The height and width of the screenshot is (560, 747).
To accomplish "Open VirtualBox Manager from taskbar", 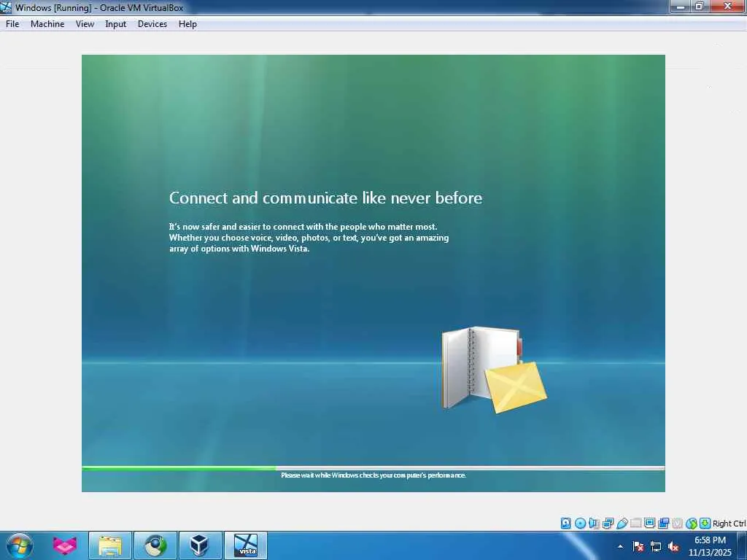I will pyautogui.click(x=200, y=545).
